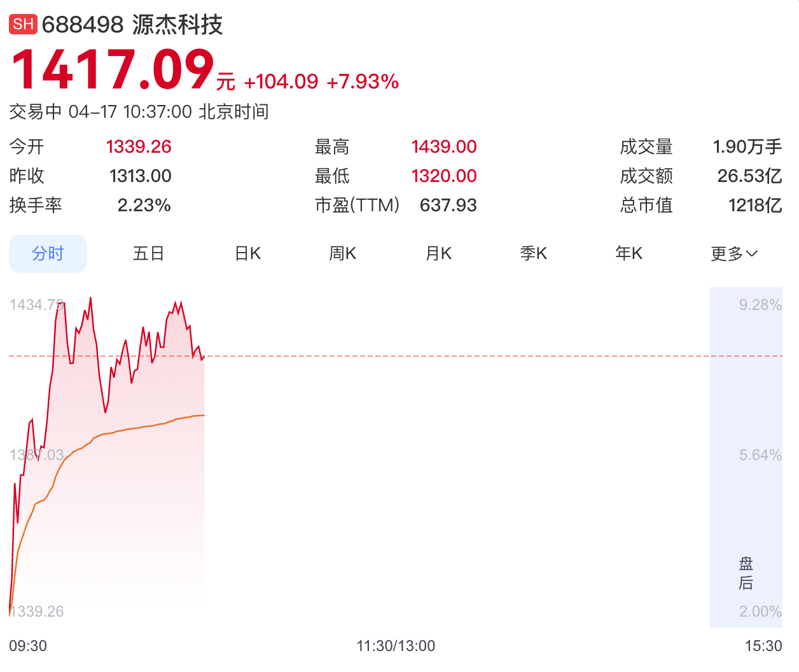Viewport: 799px width, 672px height.
Task: Click the 成交量 trading volume figure
Action: (x=749, y=146)
